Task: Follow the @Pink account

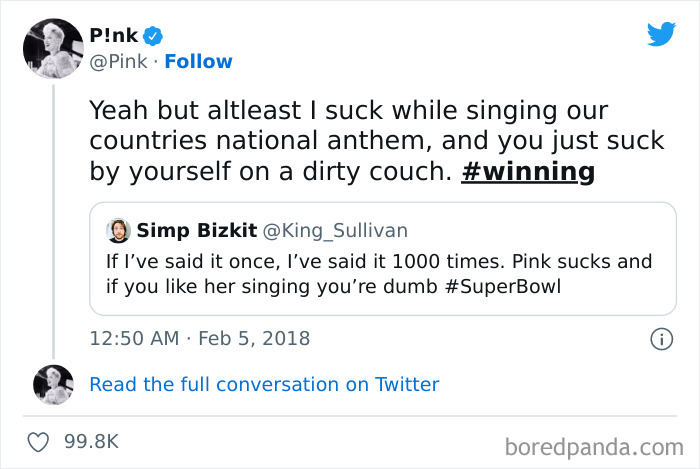Action: [x=198, y=62]
